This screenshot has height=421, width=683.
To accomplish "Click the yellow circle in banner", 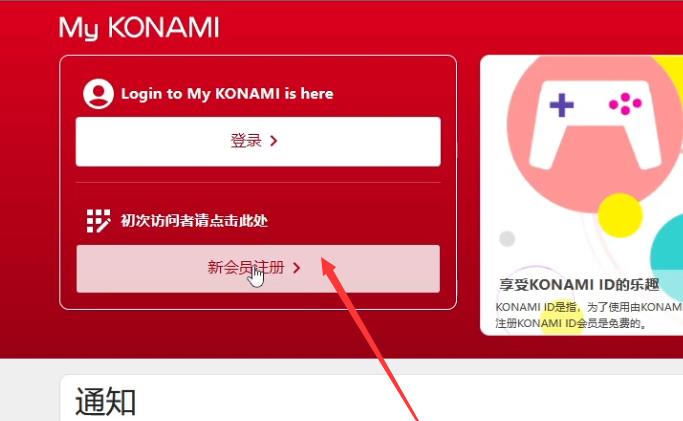I will (x=620, y=215).
